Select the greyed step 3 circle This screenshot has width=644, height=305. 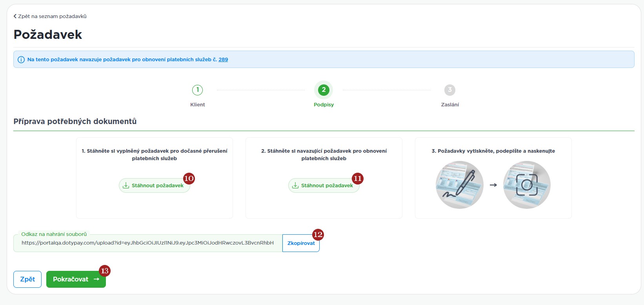pyautogui.click(x=450, y=90)
